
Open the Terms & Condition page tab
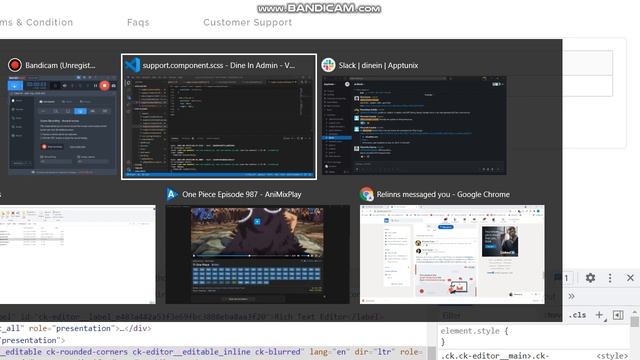point(36,22)
